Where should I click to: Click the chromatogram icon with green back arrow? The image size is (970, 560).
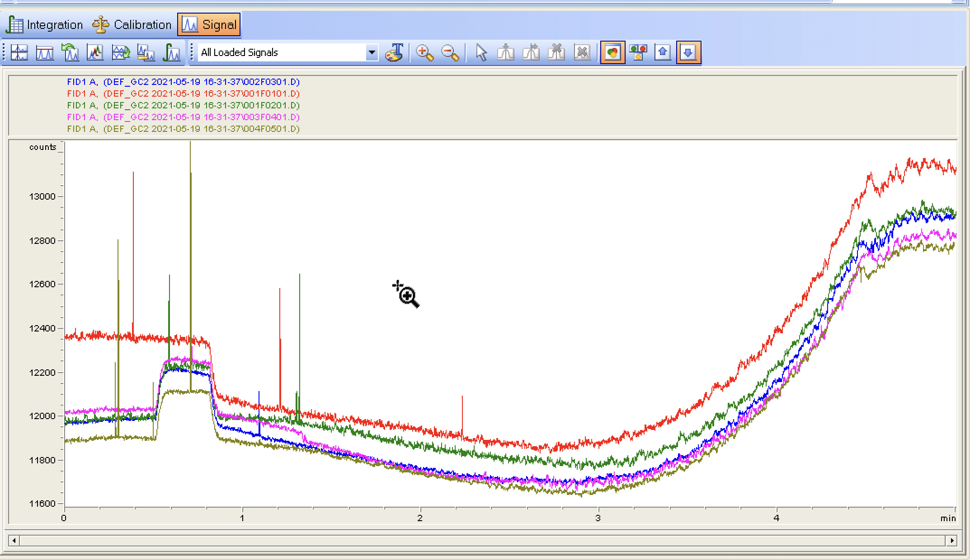pyautogui.click(x=70, y=52)
